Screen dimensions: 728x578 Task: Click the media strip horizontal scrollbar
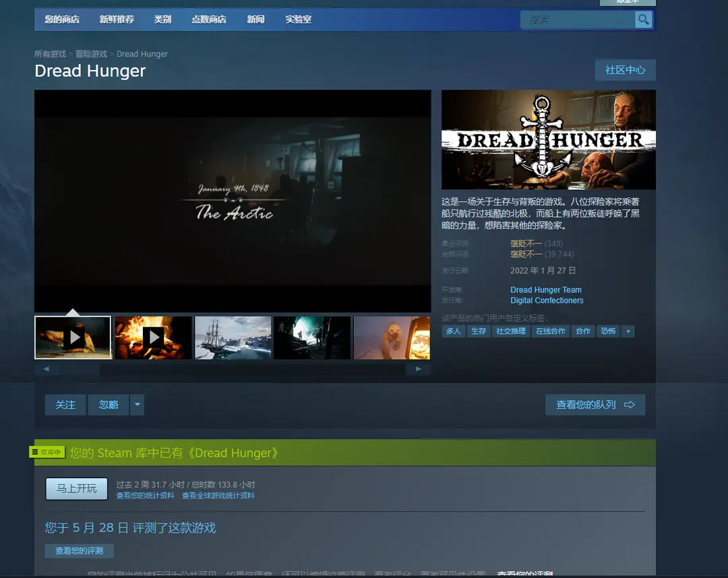click(x=232, y=368)
